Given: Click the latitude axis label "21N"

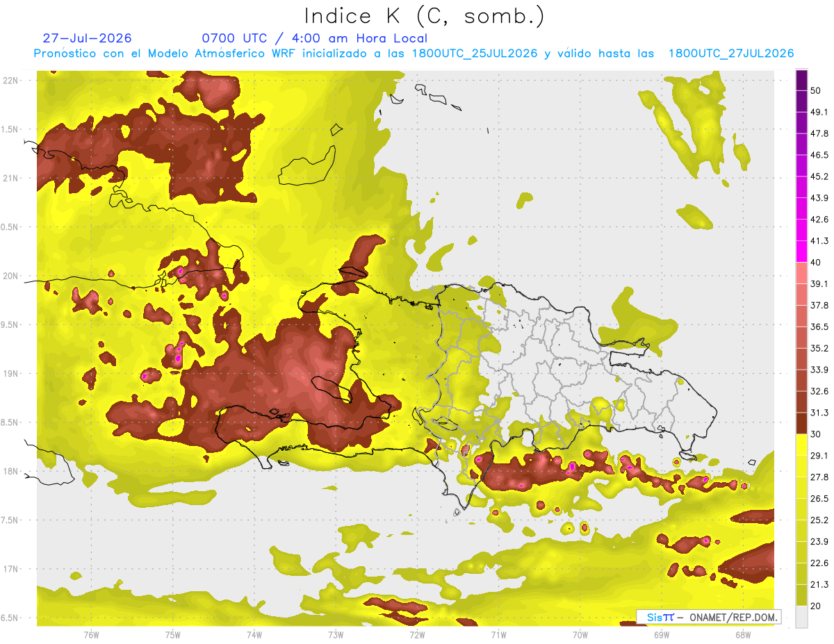Looking at the screenshot, I should coord(11,179).
